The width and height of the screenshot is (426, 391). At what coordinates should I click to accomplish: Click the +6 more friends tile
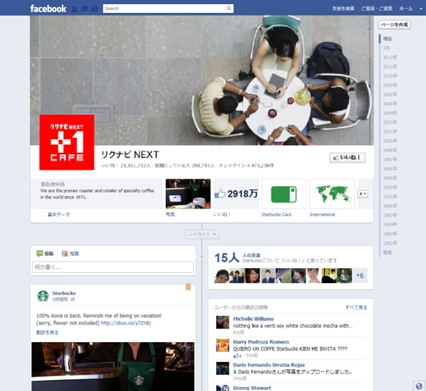(x=360, y=276)
